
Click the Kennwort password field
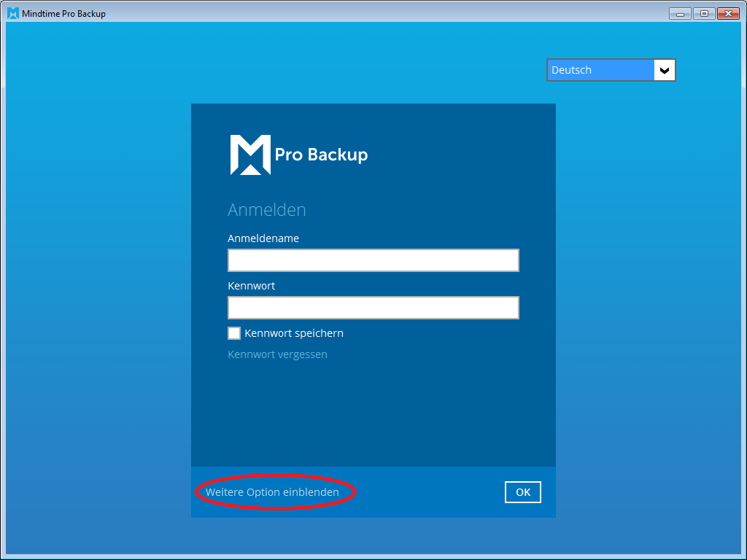373,308
